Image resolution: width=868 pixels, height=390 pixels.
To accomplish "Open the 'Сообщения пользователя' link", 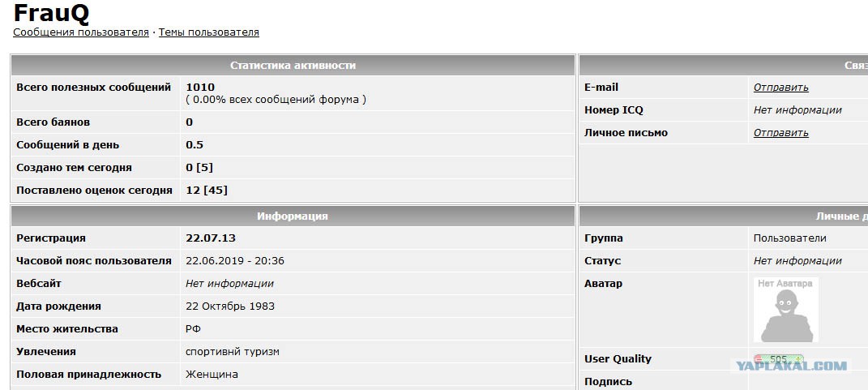I will pyautogui.click(x=81, y=32).
